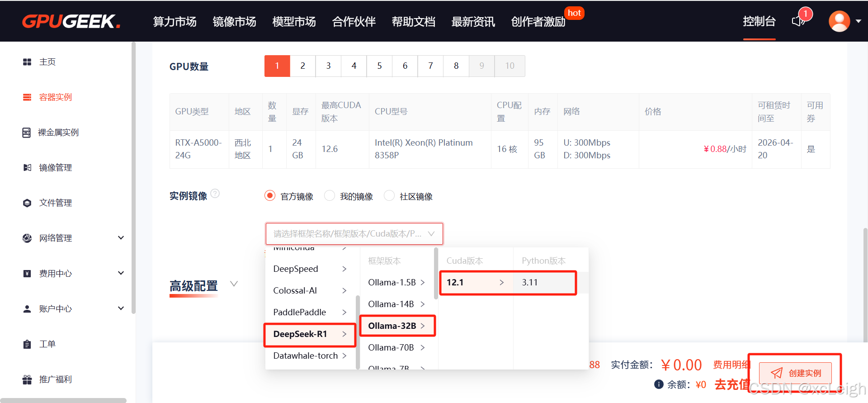Click the 容器实例 sidebar icon
Viewport: 868px width, 403px height.
point(27,97)
